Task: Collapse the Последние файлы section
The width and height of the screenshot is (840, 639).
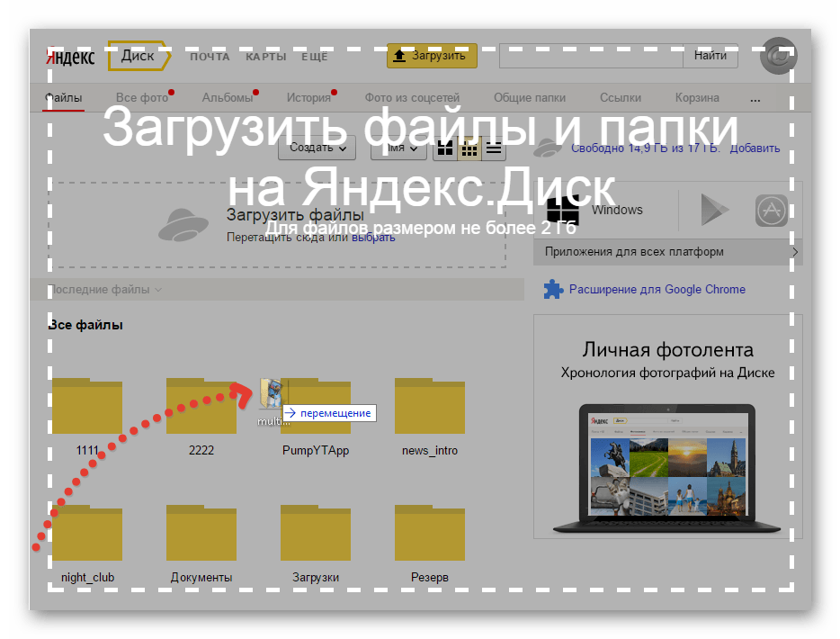Action: coord(105,290)
